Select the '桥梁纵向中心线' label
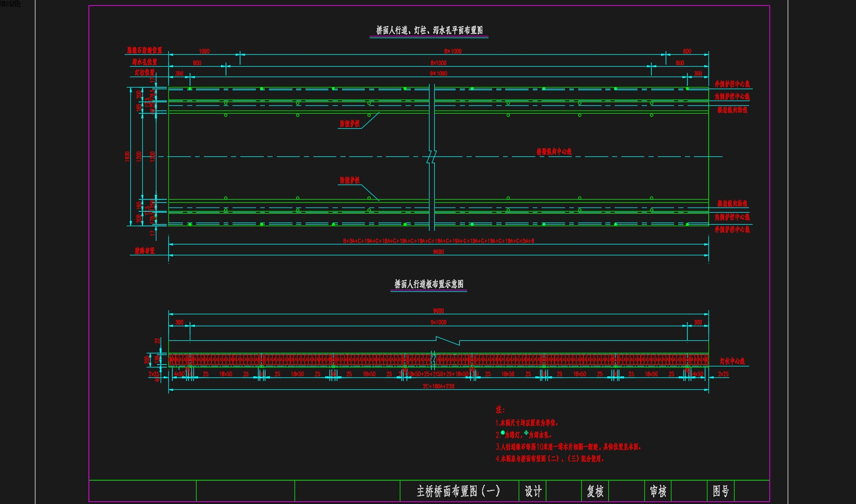 (554, 152)
